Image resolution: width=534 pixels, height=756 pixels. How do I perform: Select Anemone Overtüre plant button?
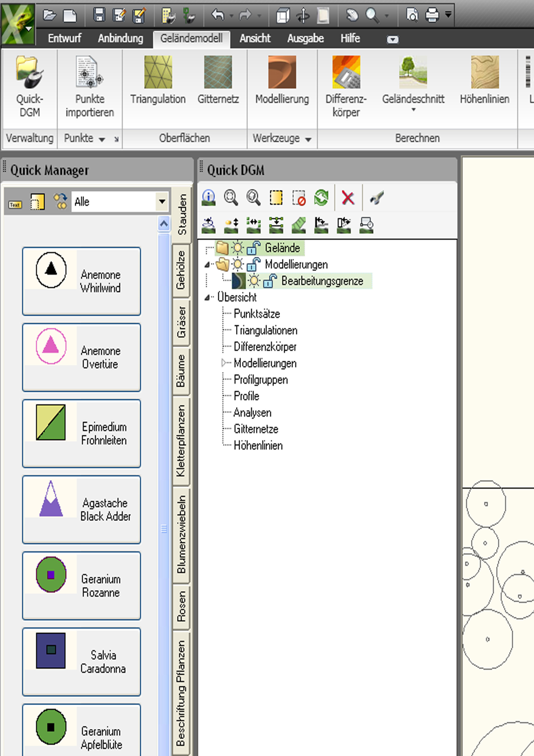pos(82,357)
